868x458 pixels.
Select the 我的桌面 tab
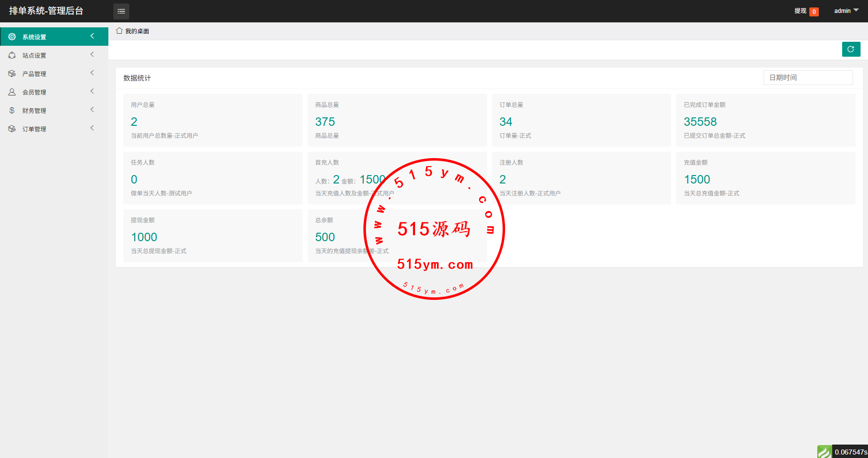(x=137, y=31)
